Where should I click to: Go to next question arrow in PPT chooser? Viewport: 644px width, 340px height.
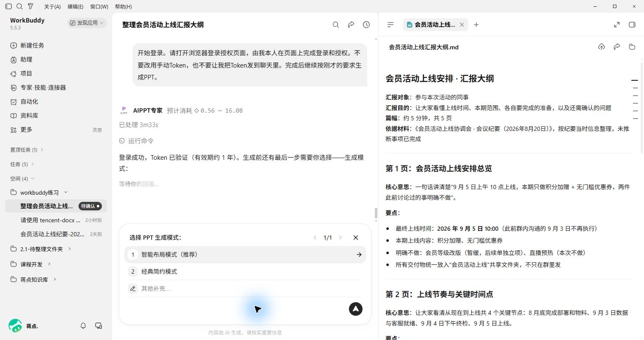(x=340, y=238)
